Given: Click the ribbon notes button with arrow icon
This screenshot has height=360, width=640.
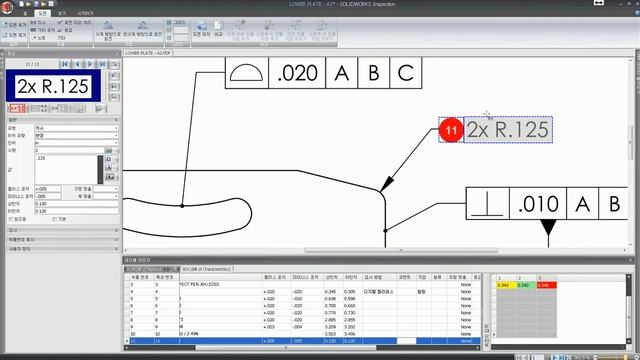Looking at the screenshot, I should (x=39, y=38).
